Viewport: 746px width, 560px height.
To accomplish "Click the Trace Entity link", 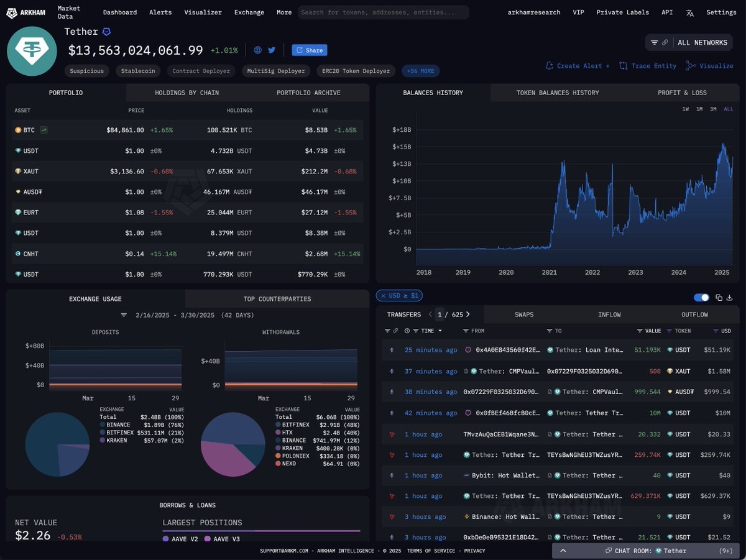I will point(648,66).
